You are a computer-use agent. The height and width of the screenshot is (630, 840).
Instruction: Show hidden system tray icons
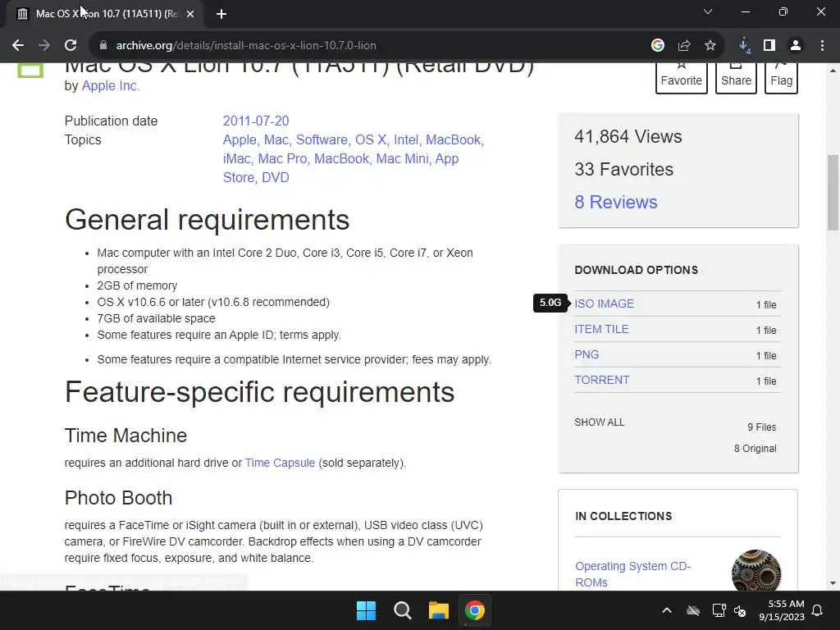tap(667, 610)
